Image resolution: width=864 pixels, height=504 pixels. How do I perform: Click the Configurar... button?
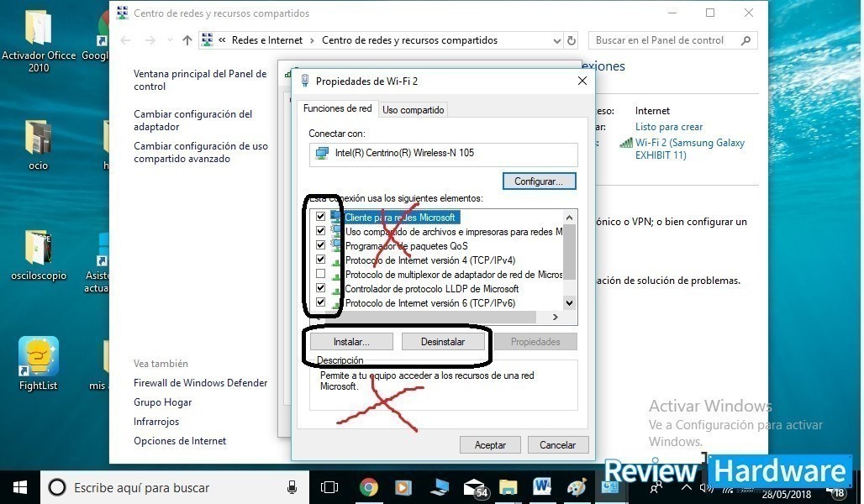(539, 181)
